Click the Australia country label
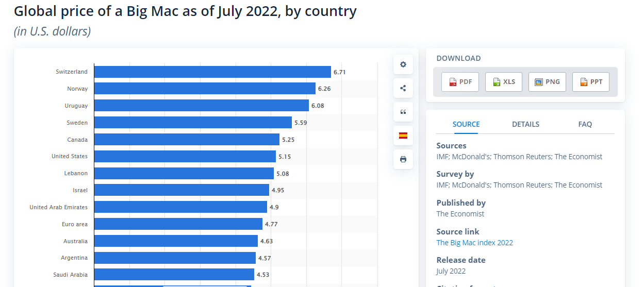The height and width of the screenshot is (287, 644). click(x=76, y=241)
